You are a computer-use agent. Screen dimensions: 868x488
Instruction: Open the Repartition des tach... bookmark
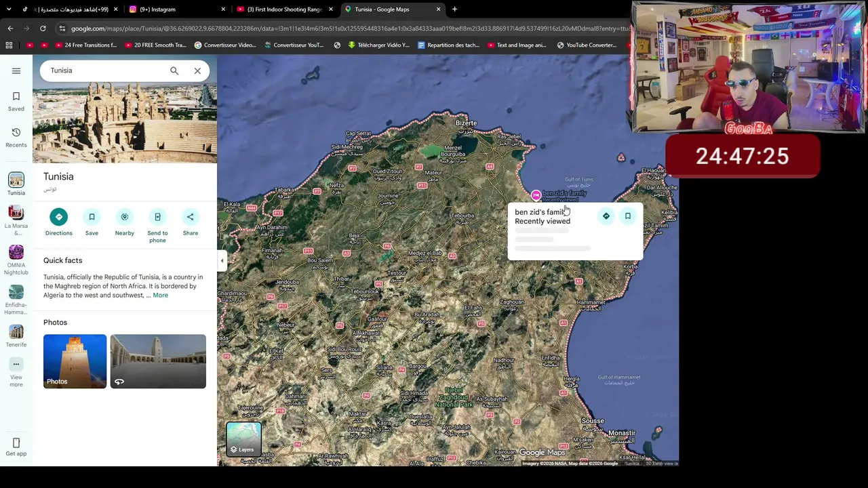pyautogui.click(x=448, y=45)
